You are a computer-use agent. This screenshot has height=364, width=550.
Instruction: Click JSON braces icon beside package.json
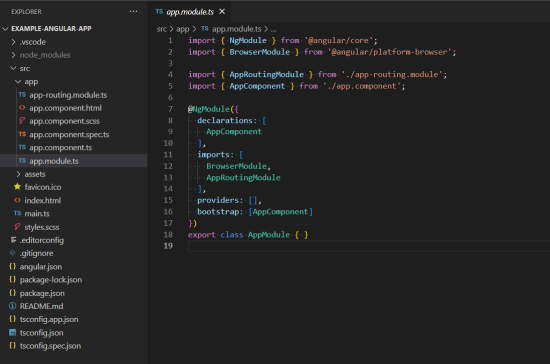coord(12,293)
